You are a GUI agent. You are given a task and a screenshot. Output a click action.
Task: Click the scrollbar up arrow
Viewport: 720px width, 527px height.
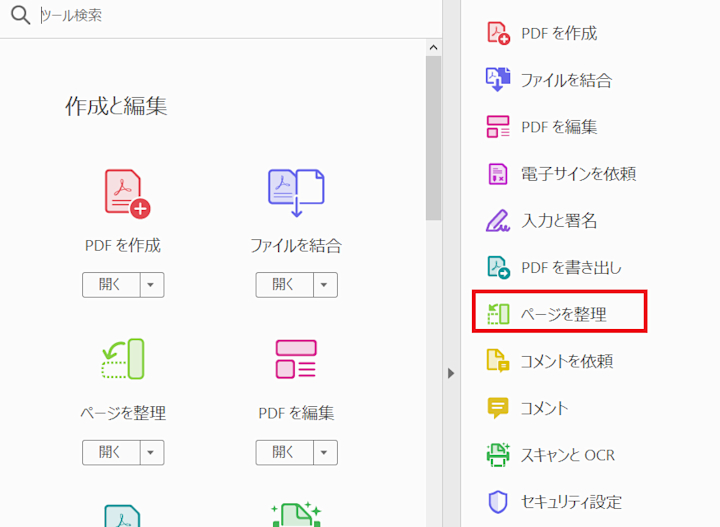point(433,47)
